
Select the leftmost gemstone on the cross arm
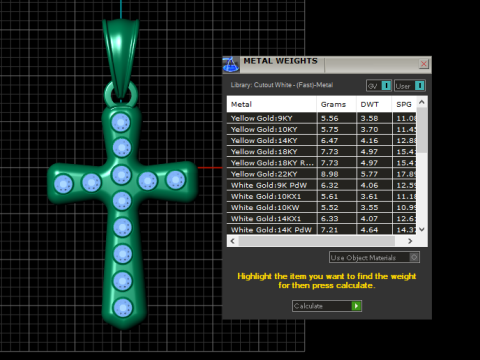63,184
